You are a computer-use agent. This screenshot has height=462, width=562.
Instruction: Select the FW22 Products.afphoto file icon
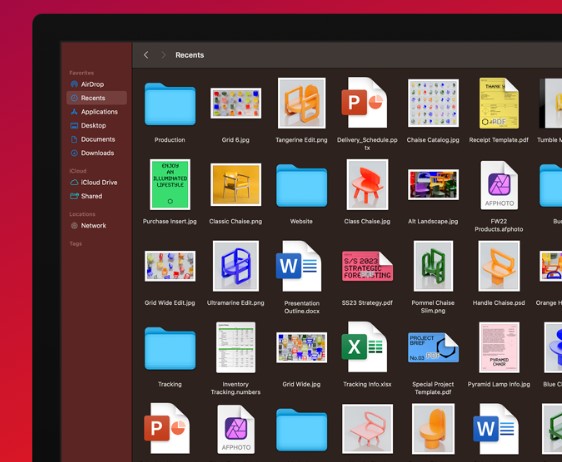(499, 185)
